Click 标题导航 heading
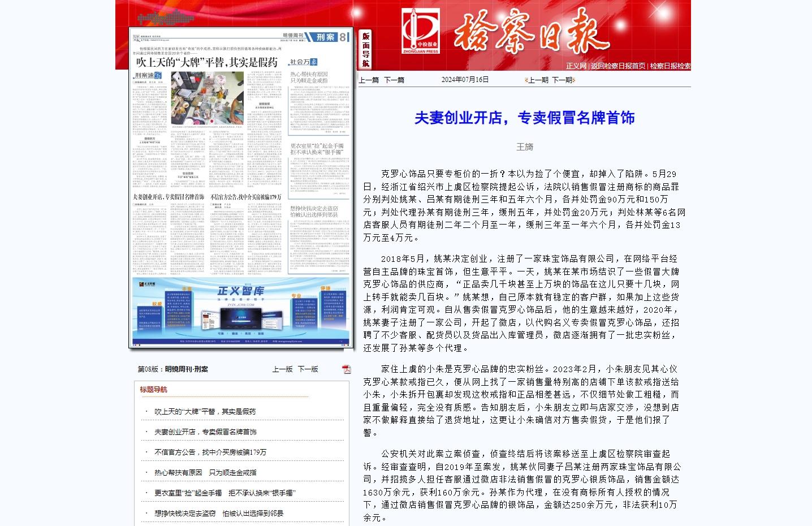Viewport: 812px width, 526px height. pos(154,390)
